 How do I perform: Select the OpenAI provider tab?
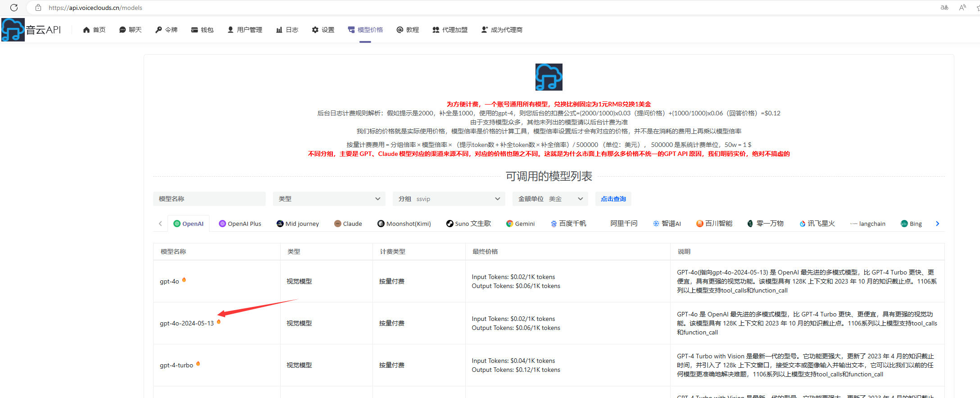pyautogui.click(x=189, y=224)
